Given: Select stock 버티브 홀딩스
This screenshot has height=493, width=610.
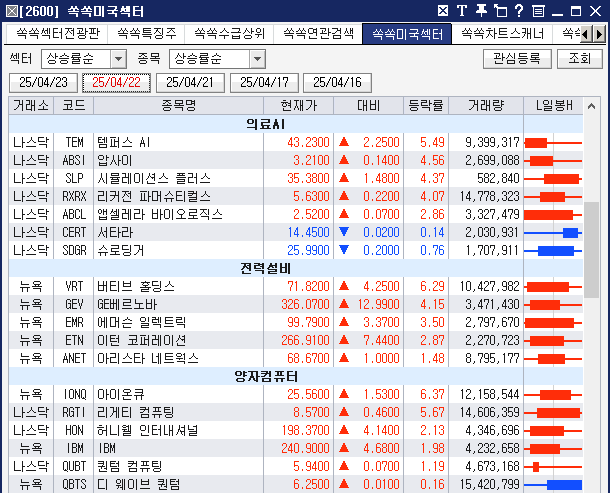Looking at the screenshot, I should click(x=136, y=286).
